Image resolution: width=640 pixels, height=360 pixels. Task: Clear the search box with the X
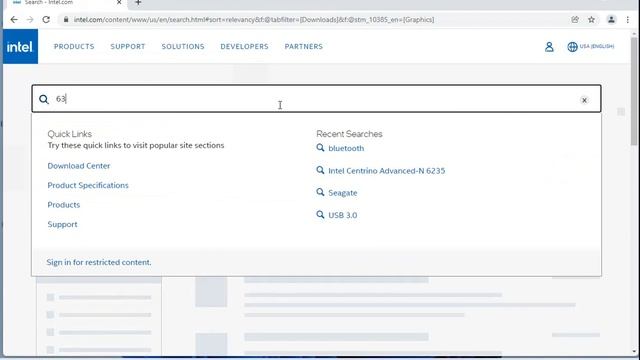[584, 100]
